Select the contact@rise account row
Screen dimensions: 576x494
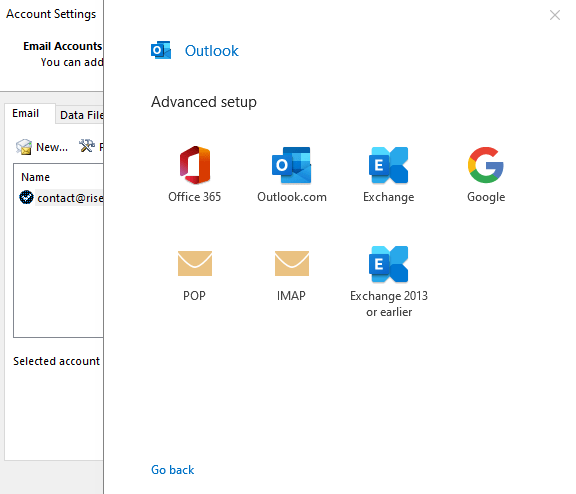tap(61, 198)
